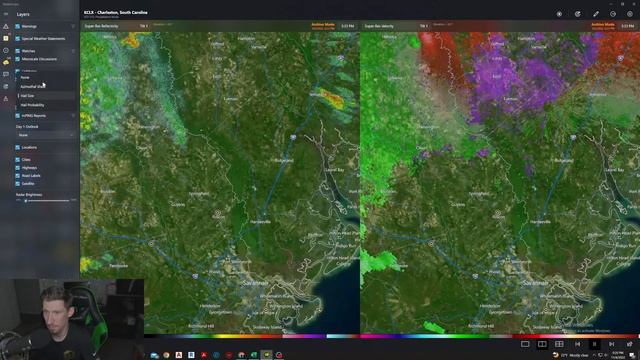Click the Savannah label on reflectivity map
The height and width of the screenshot is (360, 640).
click(256, 283)
